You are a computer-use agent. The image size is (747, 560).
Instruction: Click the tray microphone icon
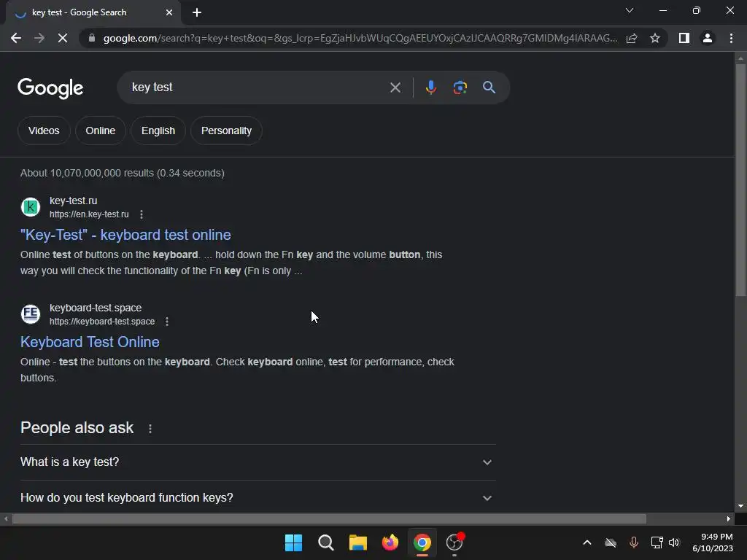coord(634,542)
